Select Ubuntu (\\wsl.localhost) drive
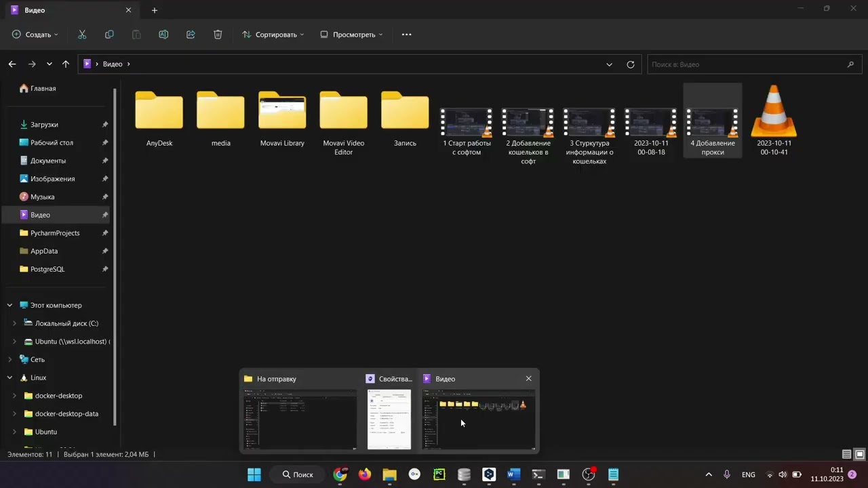Screen dimensions: 868x488 (66, 342)
